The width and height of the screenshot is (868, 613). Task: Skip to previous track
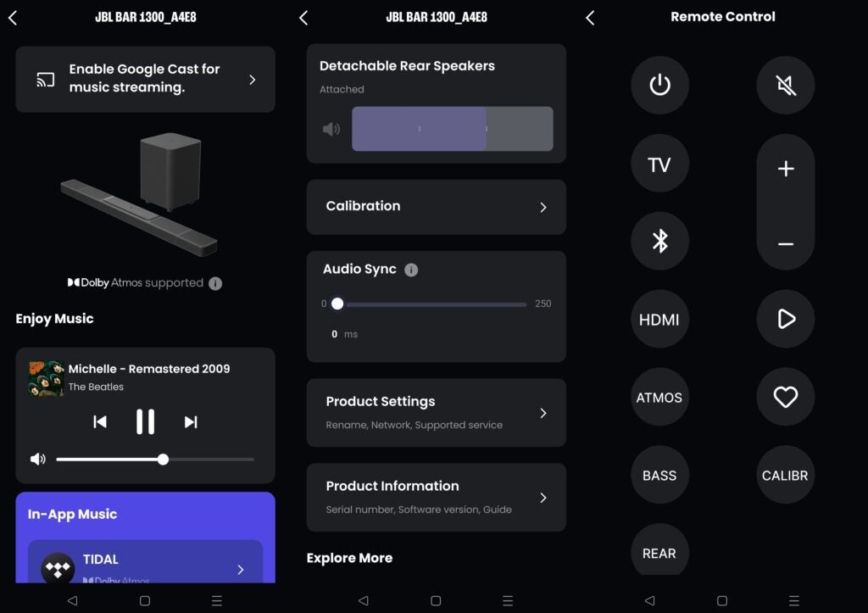pyautogui.click(x=100, y=422)
